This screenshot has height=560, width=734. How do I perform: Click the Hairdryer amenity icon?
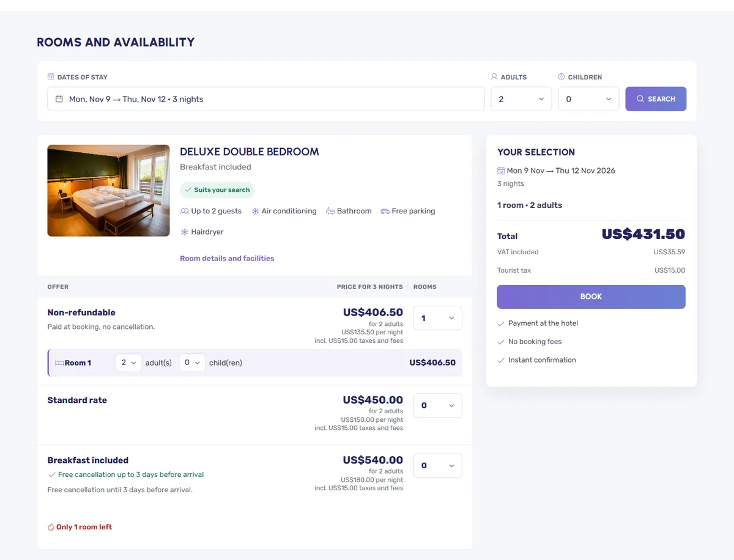[185, 232]
